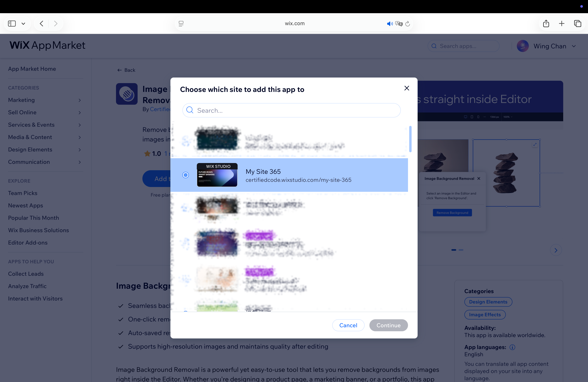
Task: Open the Wing Chan account dropdown
Action: (574, 46)
